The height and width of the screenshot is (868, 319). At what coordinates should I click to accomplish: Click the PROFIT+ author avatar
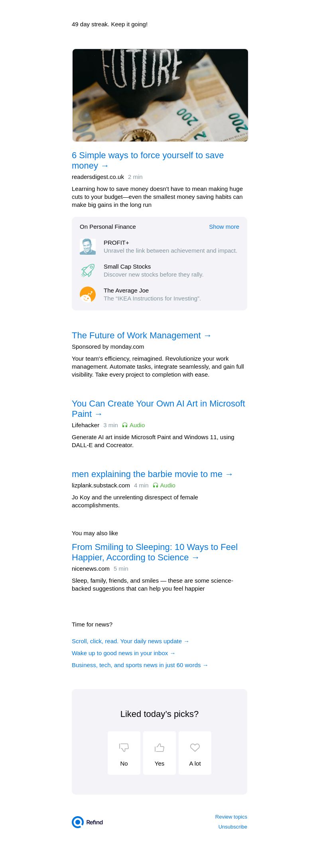[x=88, y=247]
